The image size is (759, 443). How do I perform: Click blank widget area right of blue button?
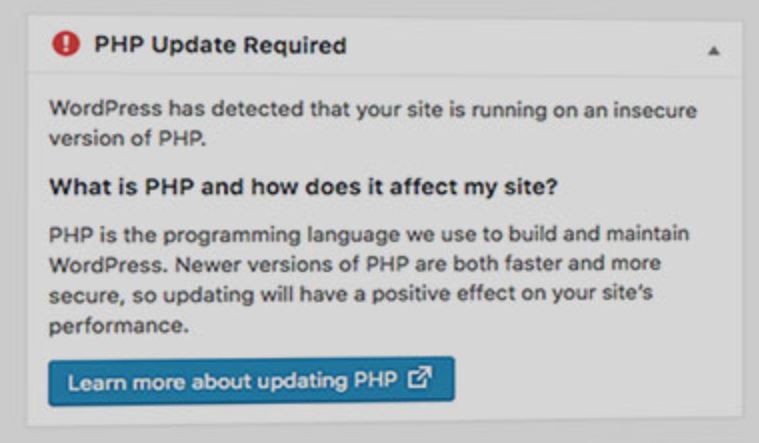tap(595, 381)
